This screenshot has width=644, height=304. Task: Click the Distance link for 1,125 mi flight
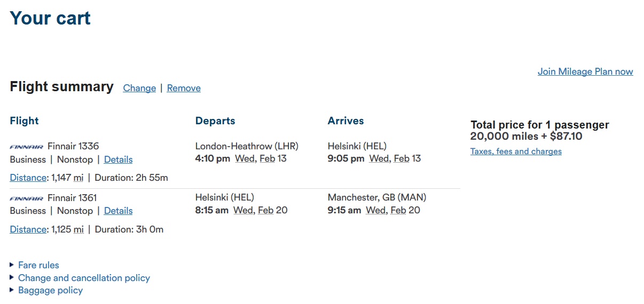(x=28, y=229)
